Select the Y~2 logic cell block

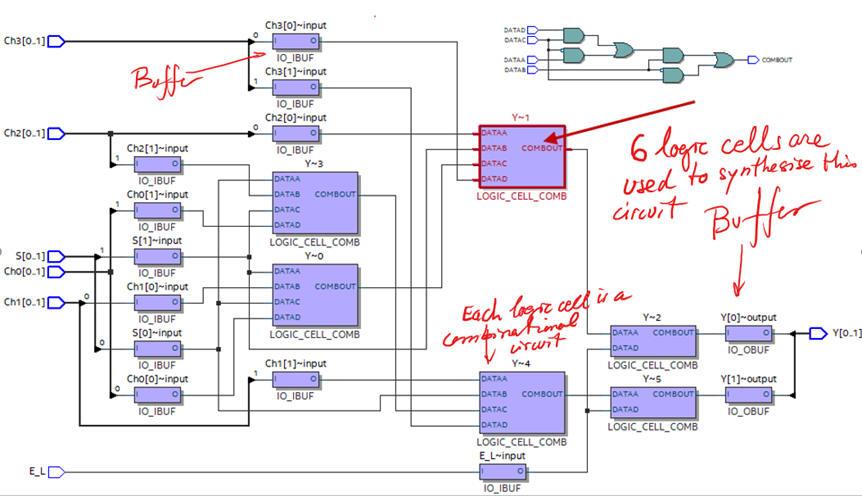click(653, 341)
